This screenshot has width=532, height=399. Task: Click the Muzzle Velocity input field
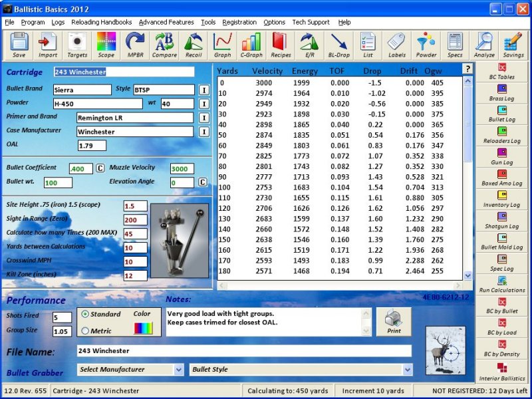tap(182, 169)
